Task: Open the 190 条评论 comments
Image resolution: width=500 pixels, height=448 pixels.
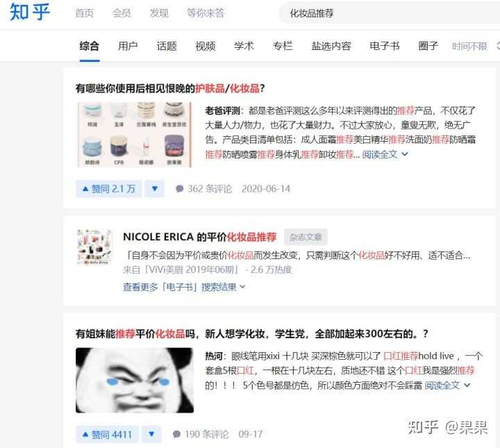Action: [x=201, y=434]
